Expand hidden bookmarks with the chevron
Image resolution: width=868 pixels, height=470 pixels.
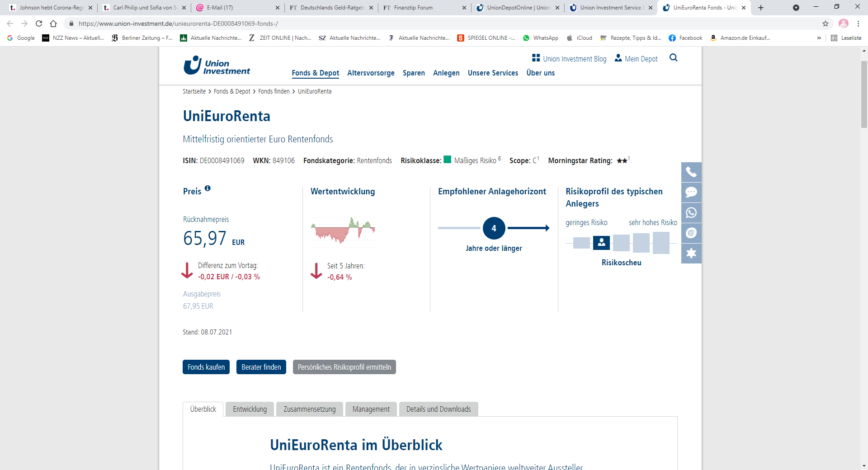(x=819, y=38)
